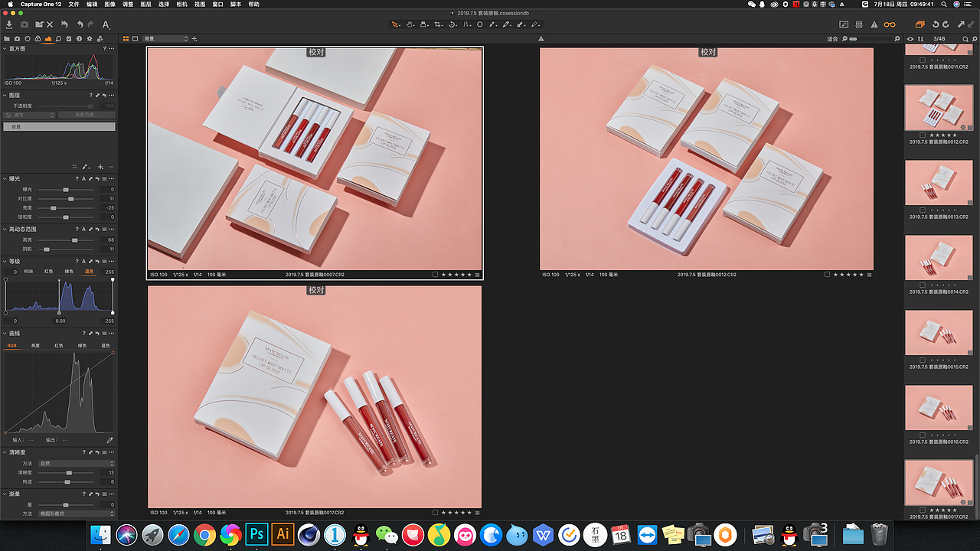Open the Details magnifier tool tab

pos(59,38)
